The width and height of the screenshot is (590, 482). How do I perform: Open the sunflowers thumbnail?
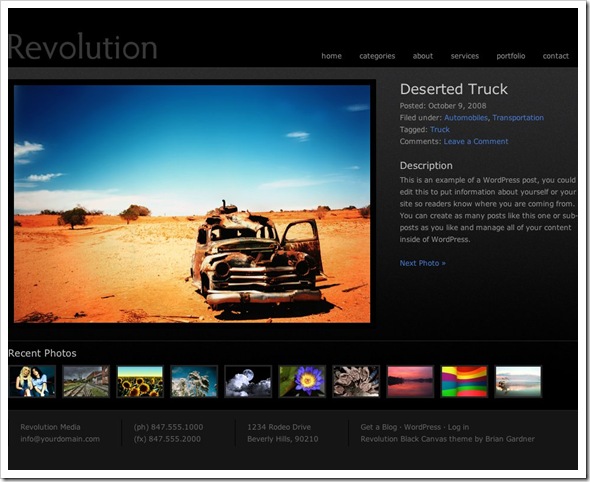(x=140, y=381)
